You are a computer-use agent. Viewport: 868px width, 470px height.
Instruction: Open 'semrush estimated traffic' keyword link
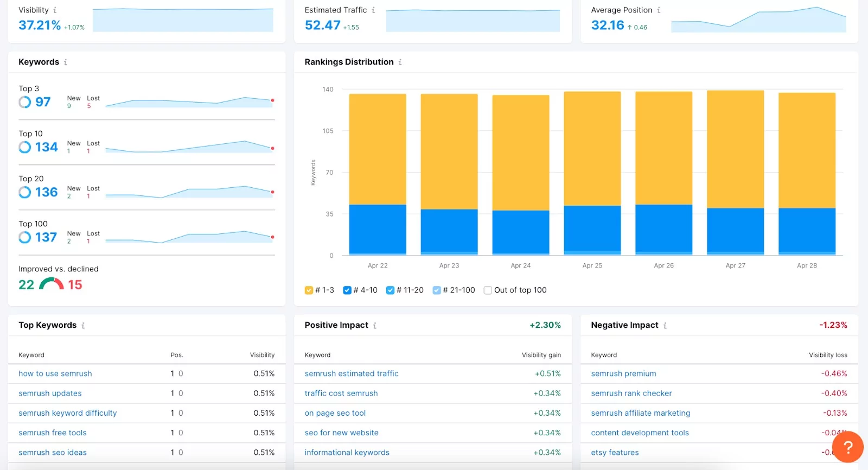352,374
